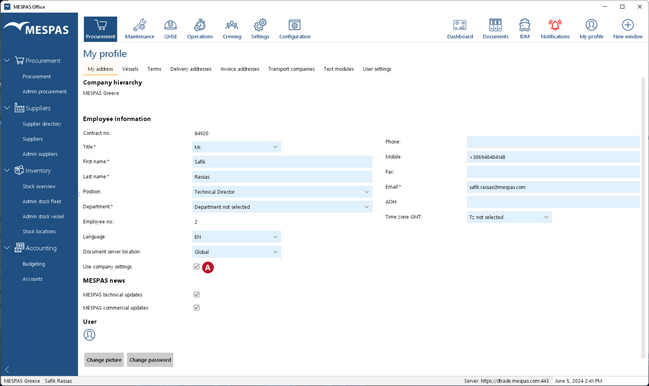Open the Position dropdown
This screenshot has height=386, width=649.
click(282, 192)
